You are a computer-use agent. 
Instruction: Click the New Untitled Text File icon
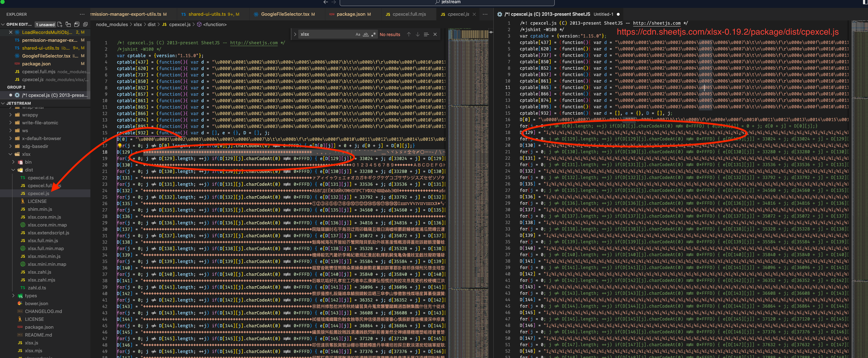[x=60, y=24]
